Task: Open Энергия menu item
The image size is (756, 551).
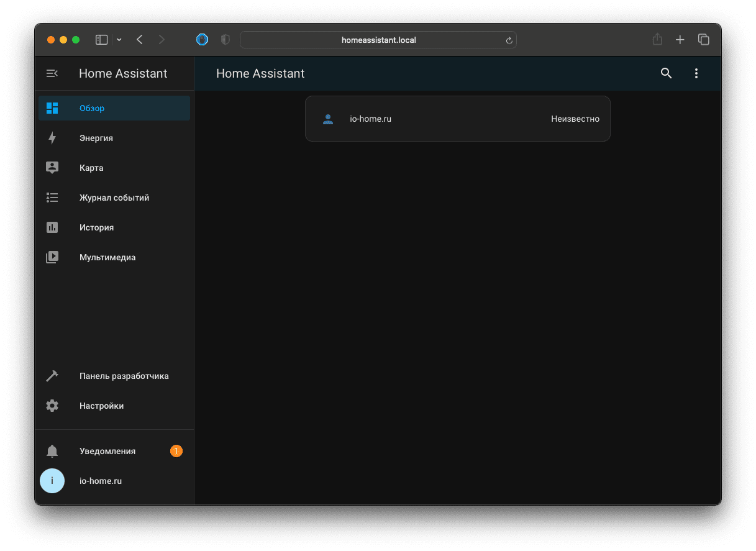Action: tap(114, 138)
